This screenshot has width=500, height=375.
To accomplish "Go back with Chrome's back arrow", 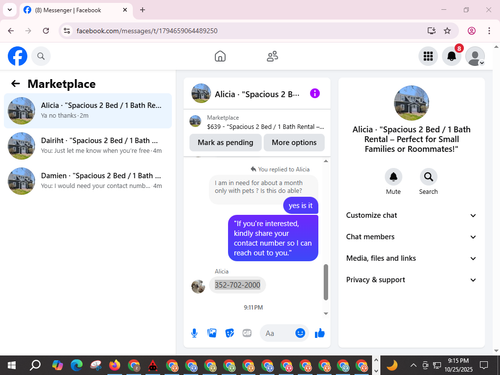I will point(11,31).
